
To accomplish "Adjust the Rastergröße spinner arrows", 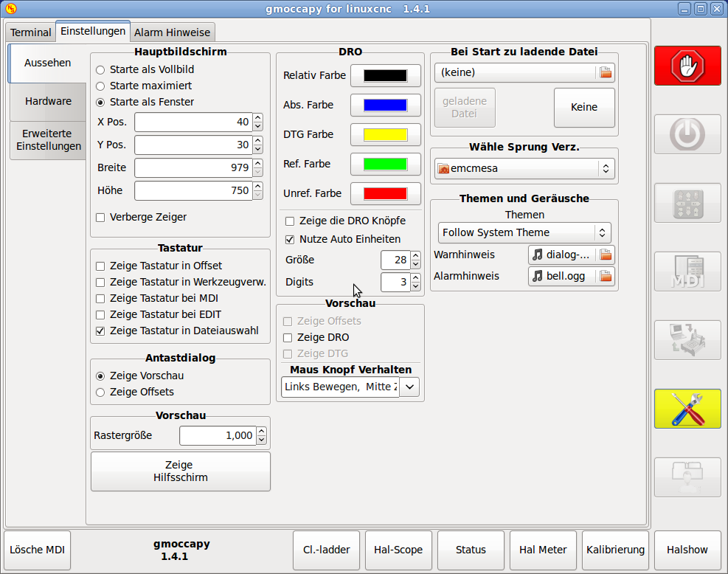I will (262, 435).
